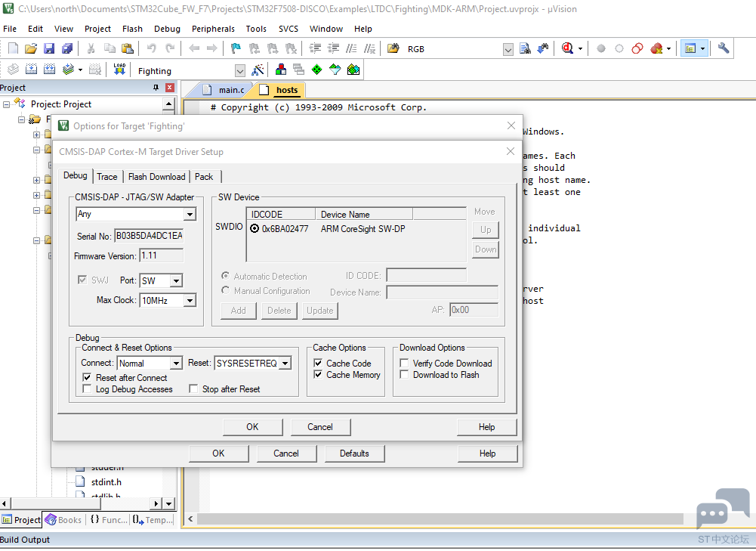The image size is (756, 551).
Task: Enable Verify Code Download checkbox
Action: pyautogui.click(x=405, y=364)
